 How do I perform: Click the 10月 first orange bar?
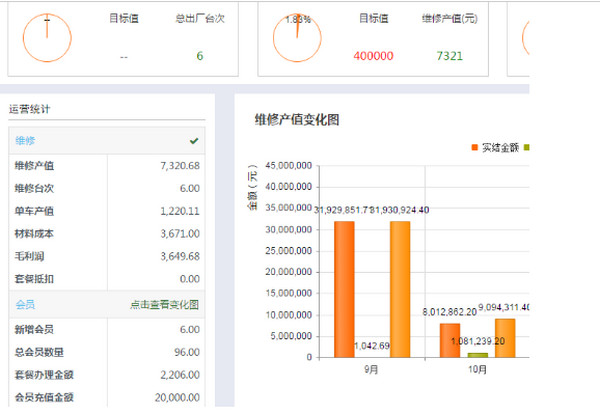[x=450, y=341]
